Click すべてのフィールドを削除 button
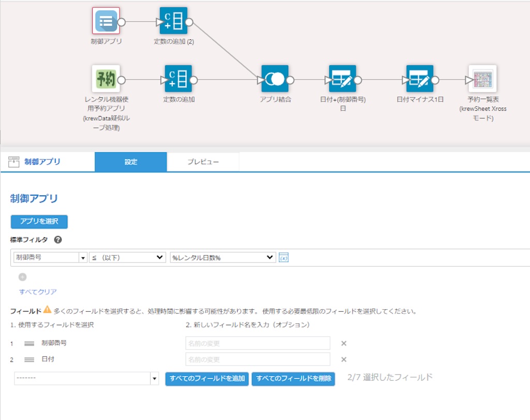Screen dimensions: 530x420 [x=293, y=379]
